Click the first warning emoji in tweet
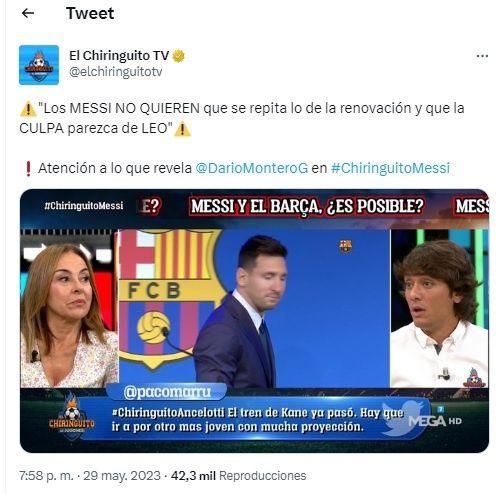 coord(28,109)
